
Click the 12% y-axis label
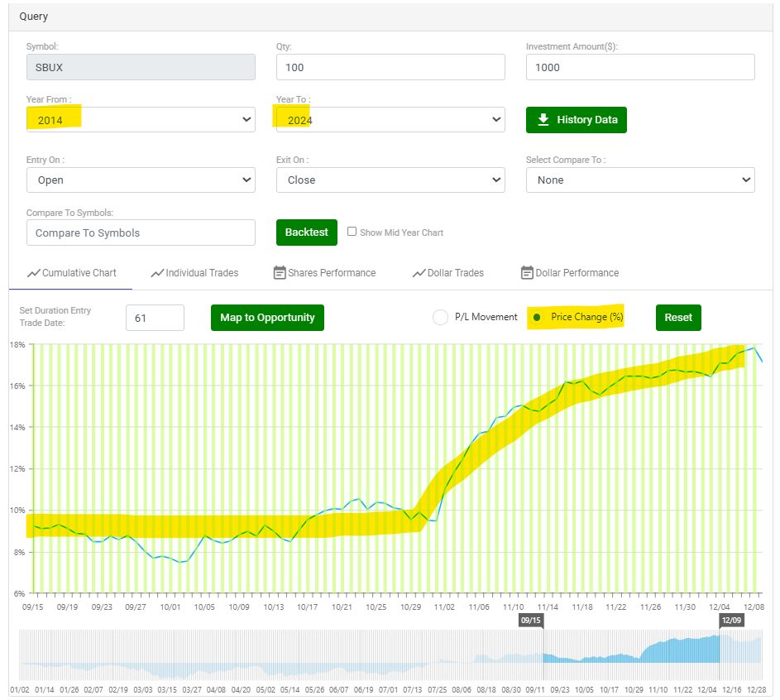[17, 468]
